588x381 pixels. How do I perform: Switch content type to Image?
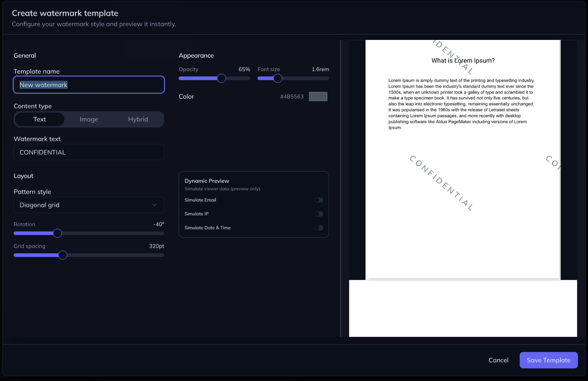89,119
